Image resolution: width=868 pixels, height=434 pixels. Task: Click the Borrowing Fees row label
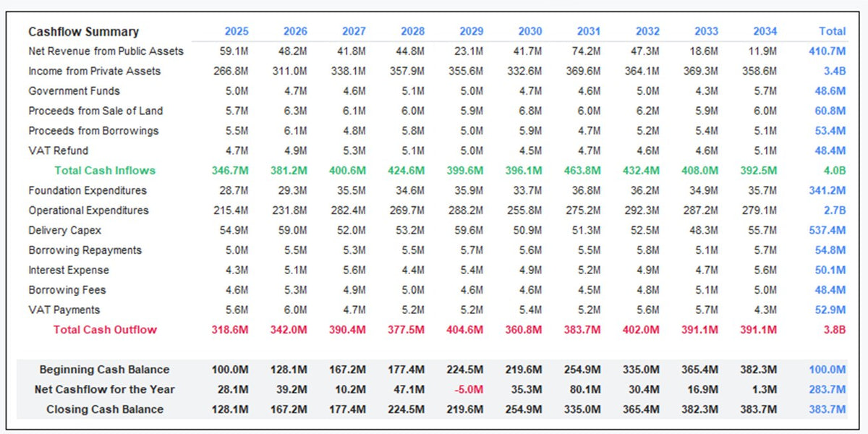click(x=67, y=290)
